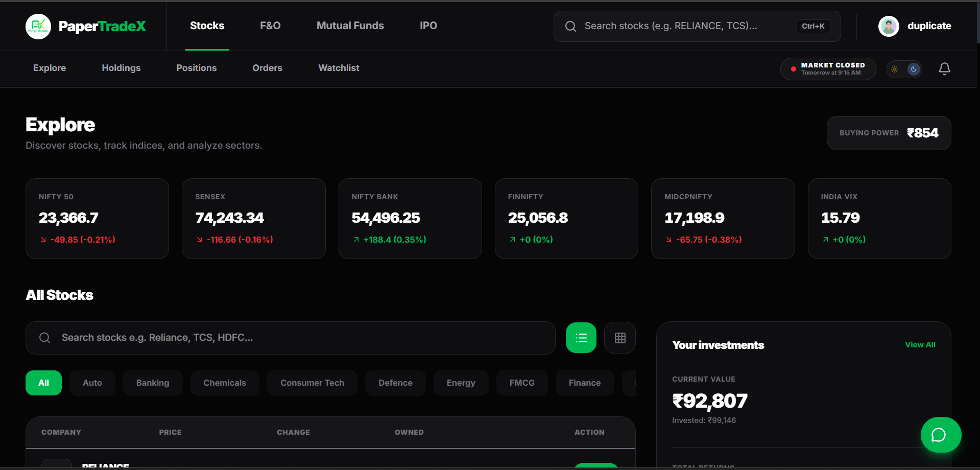Open the SENSEX index card
Viewport: 980px width, 470px height.
click(x=254, y=219)
